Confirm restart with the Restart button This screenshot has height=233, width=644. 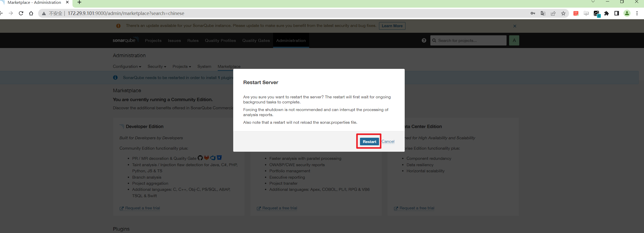tap(369, 142)
